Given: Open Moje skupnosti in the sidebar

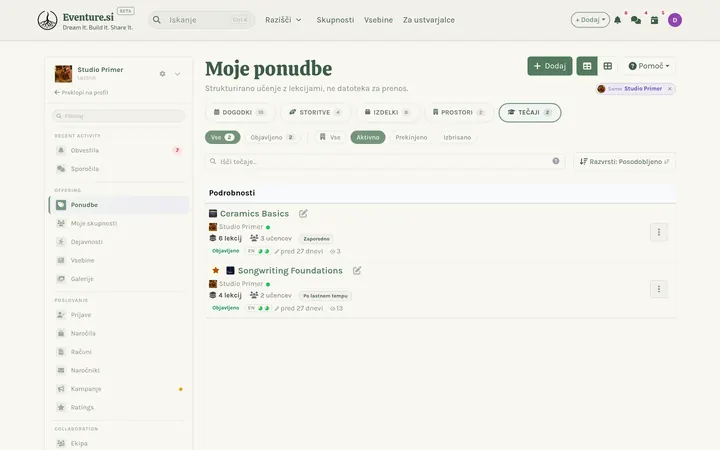Looking at the screenshot, I should [x=118, y=224].
